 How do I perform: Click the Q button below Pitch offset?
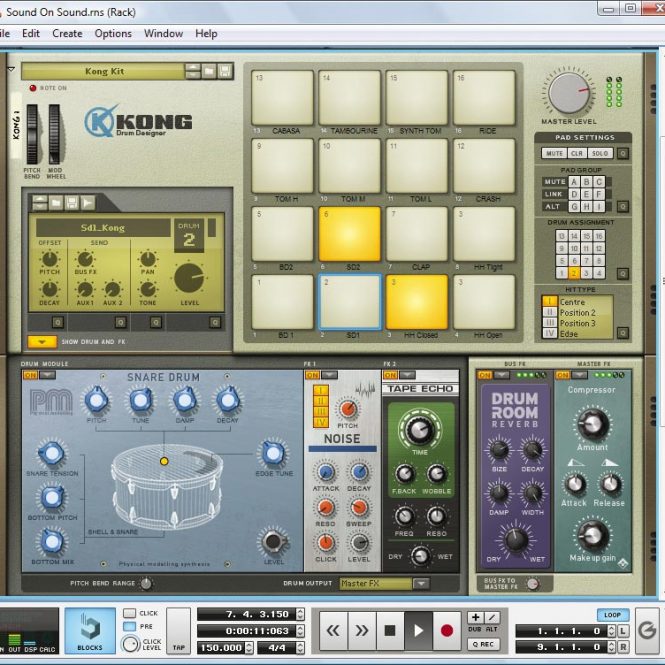[x=58, y=323]
